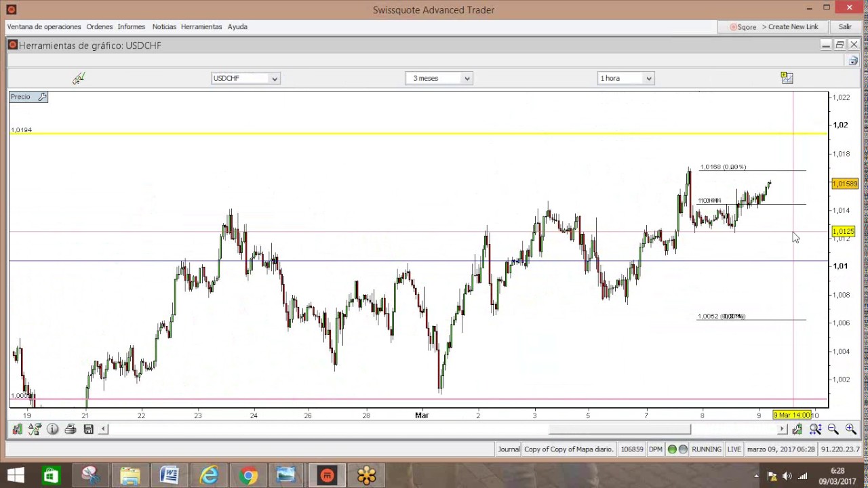Open the Ayuda menu
Image resolution: width=868 pixels, height=488 pixels.
pos(237,26)
